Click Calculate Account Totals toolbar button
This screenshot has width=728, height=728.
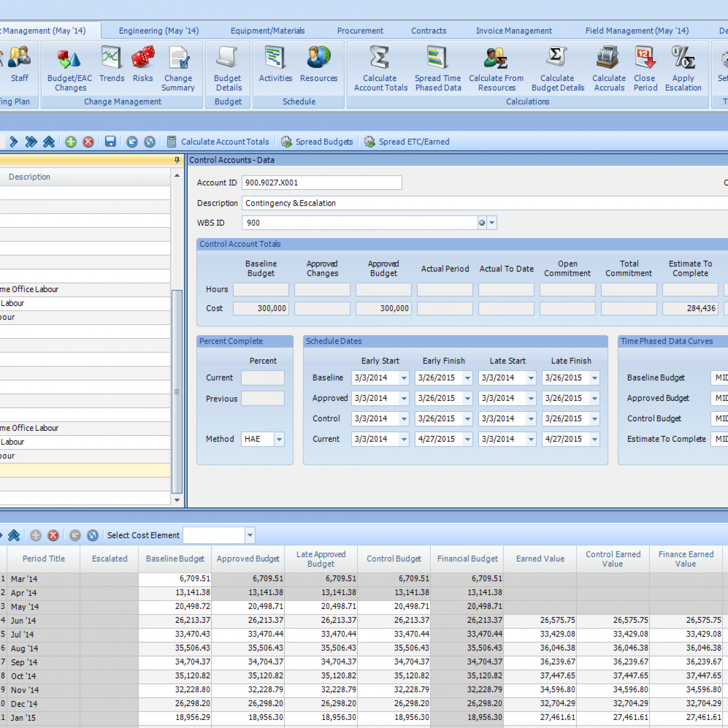pos(218,142)
